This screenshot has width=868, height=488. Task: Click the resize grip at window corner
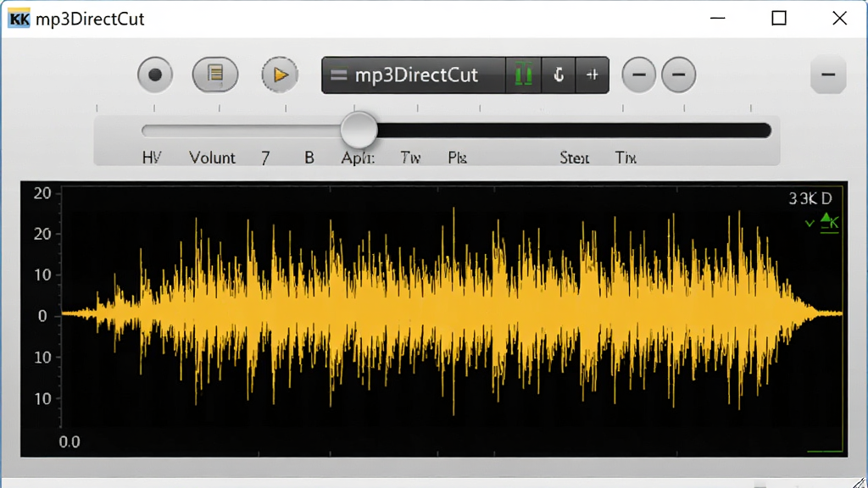click(860, 482)
